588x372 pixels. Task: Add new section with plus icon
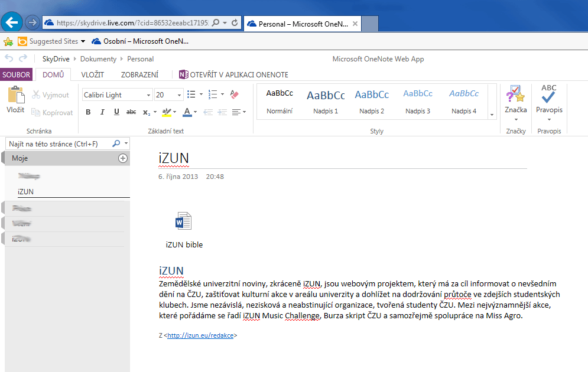point(123,158)
